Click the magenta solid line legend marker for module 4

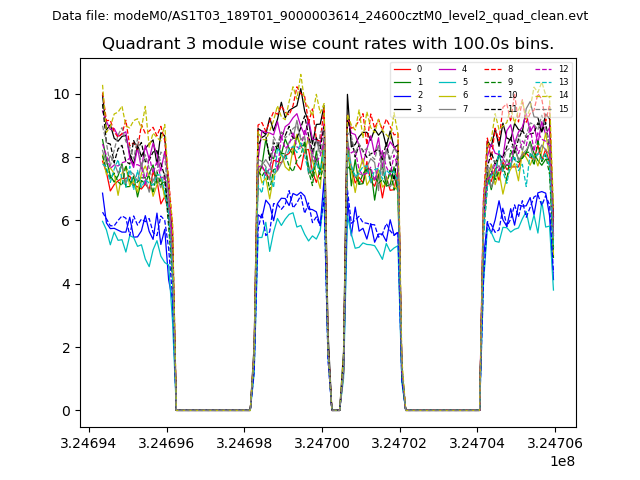pyautogui.click(x=449, y=69)
